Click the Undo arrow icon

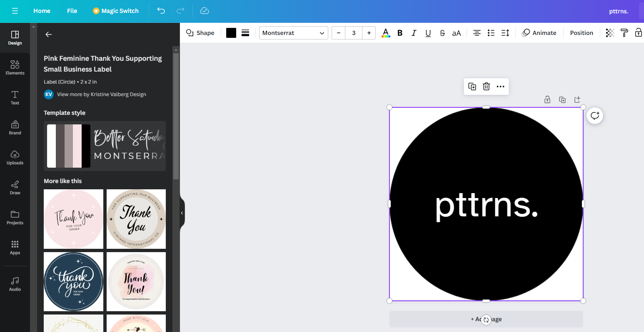(x=161, y=11)
